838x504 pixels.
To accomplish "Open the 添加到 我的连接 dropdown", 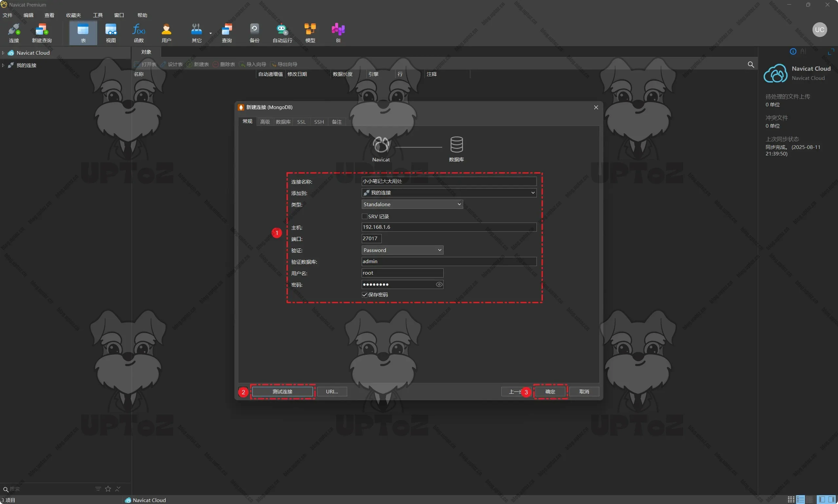I will (449, 192).
